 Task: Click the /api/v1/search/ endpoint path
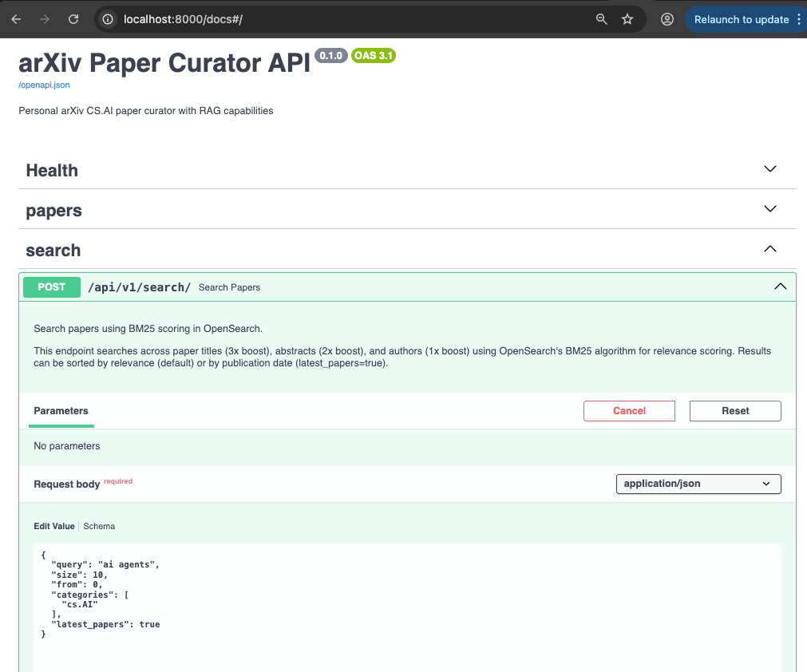[x=140, y=287]
